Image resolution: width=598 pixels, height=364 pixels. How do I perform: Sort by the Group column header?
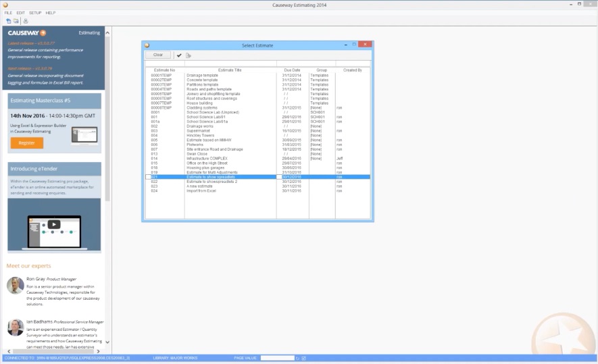coord(322,70)
